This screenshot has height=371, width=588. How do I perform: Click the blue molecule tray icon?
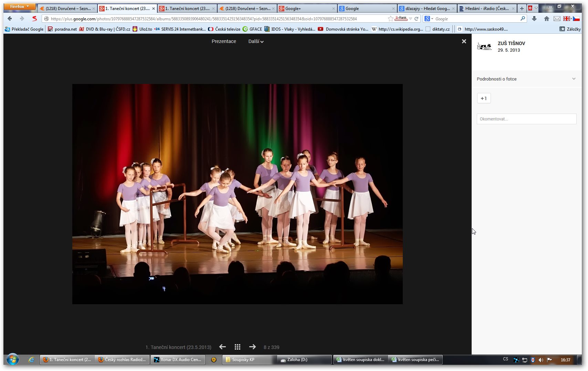(516, 360)
